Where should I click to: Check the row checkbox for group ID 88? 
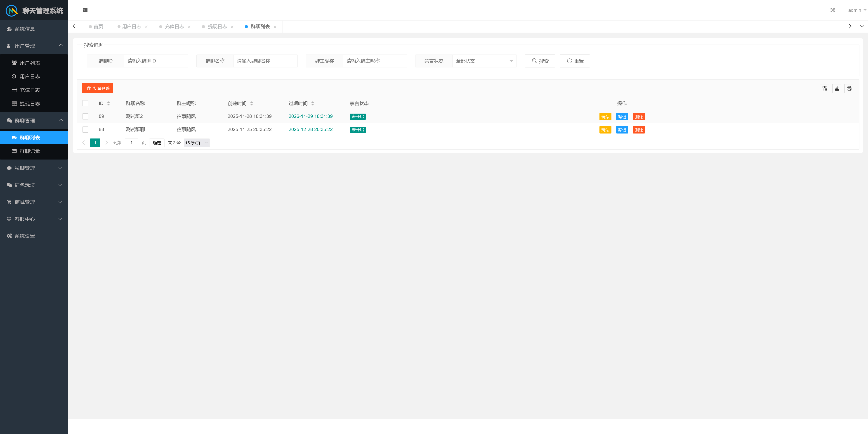pos(85,129)
